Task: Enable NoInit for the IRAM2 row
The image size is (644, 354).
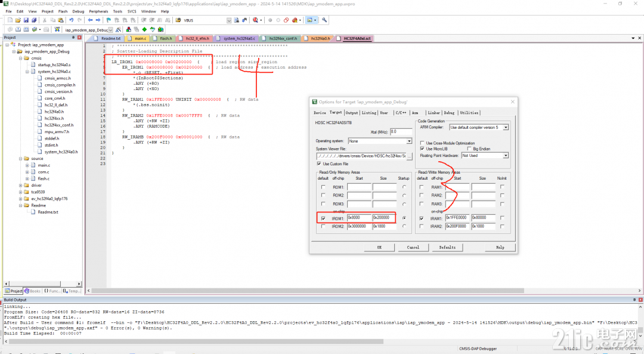Action: coord(502,226)
